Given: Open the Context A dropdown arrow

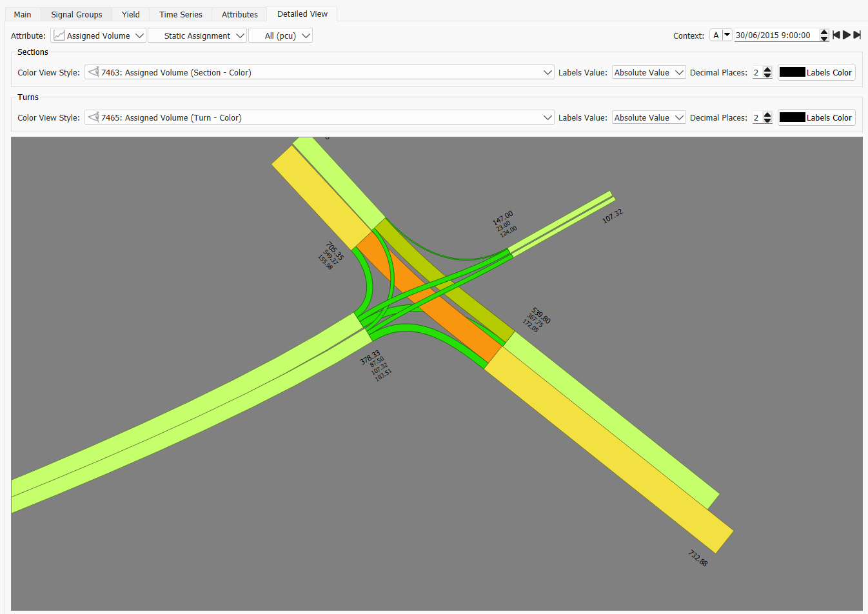Looking at the screenshot, I should pyautogui.click(x=727, y=35).
